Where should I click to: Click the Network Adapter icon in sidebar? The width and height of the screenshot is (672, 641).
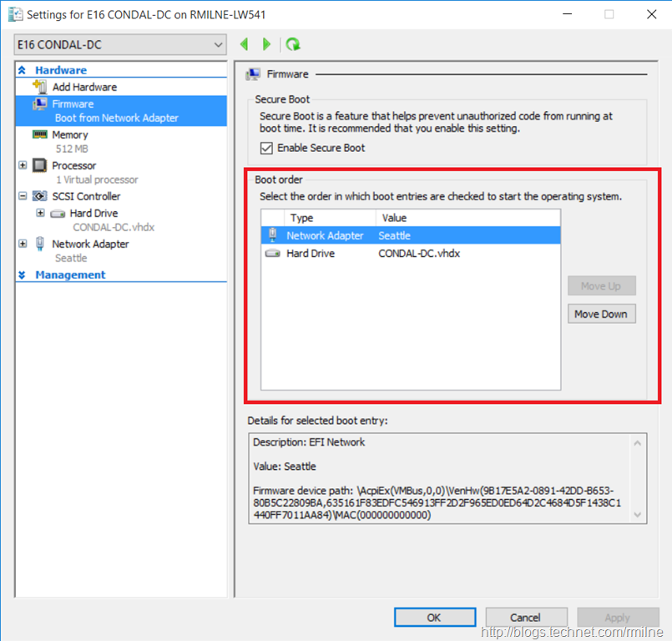(39, 244)
